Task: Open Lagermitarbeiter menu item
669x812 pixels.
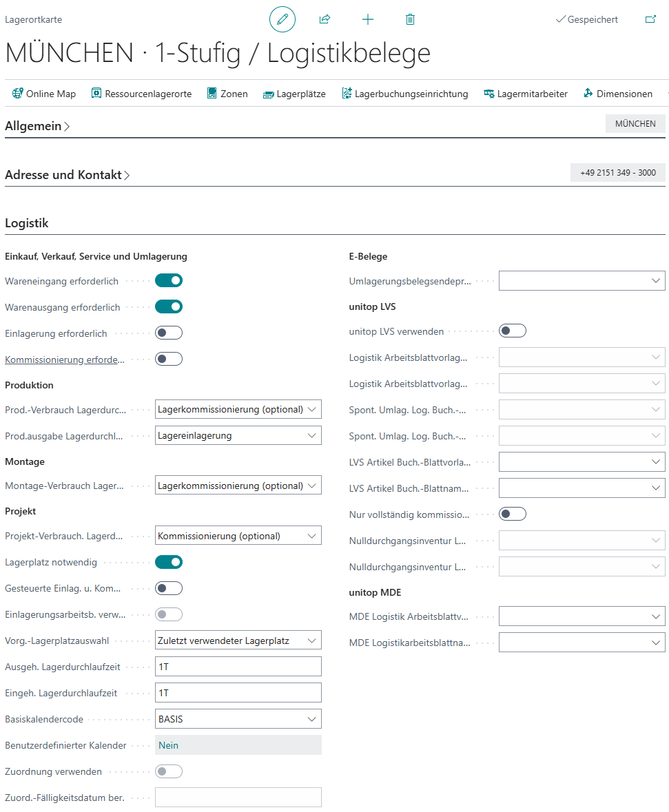Action: (526, 94)
